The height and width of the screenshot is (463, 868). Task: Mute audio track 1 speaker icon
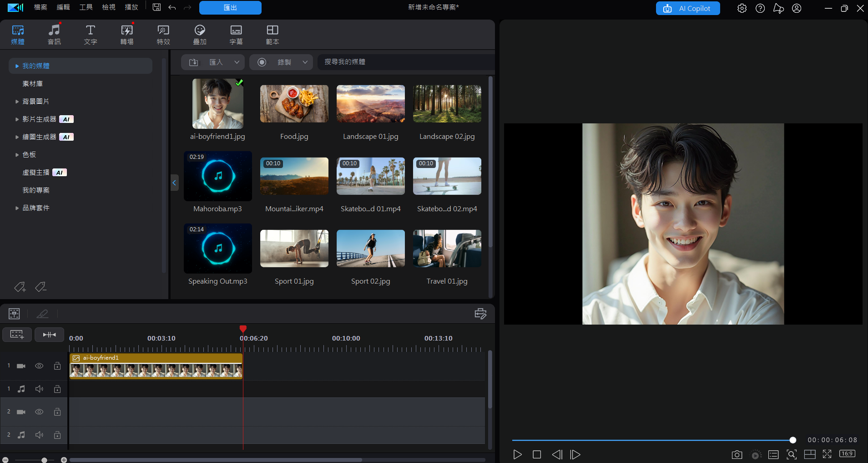coord(39,389)
